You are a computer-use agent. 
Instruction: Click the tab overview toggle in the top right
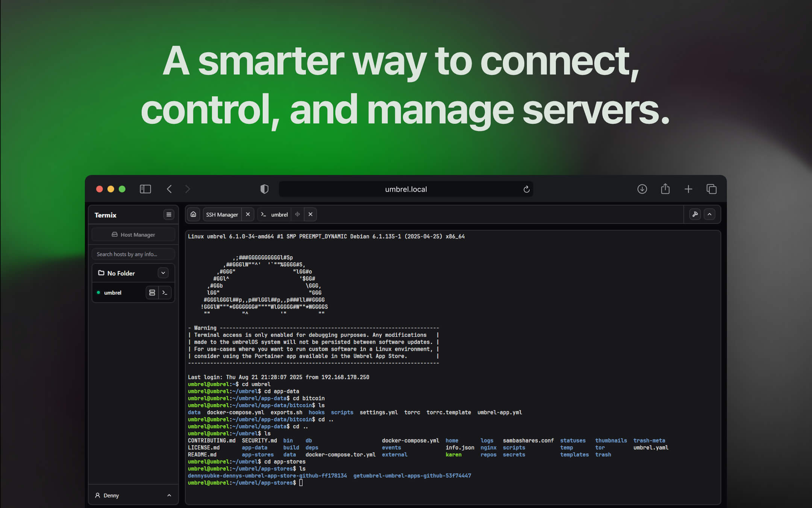pos(712,189)
